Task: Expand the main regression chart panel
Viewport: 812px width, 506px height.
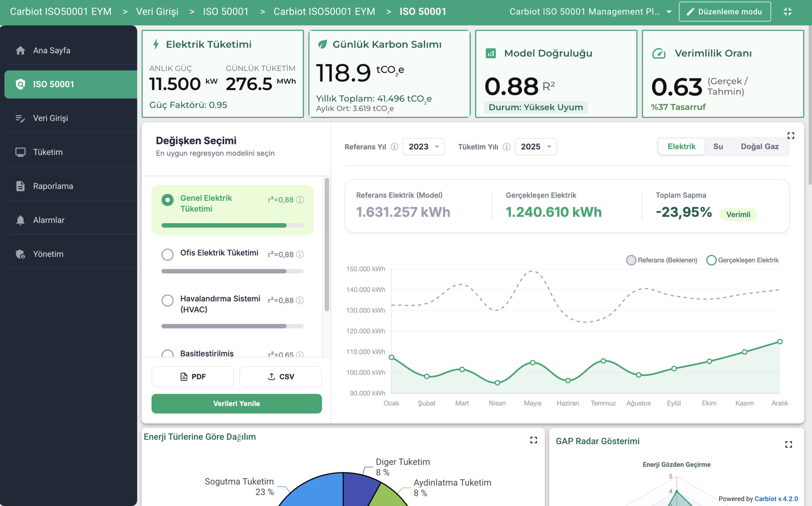Action: click(x=790, y=135)
